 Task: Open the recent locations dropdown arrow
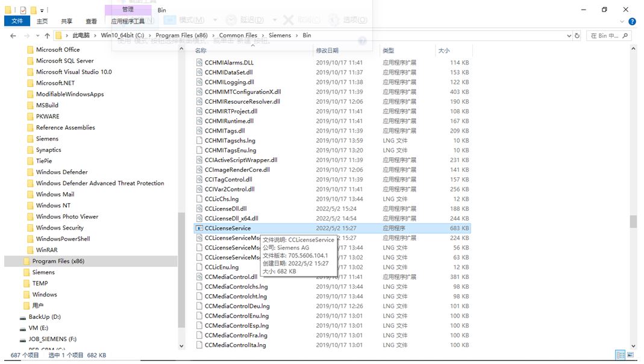(x=37, y=36)
